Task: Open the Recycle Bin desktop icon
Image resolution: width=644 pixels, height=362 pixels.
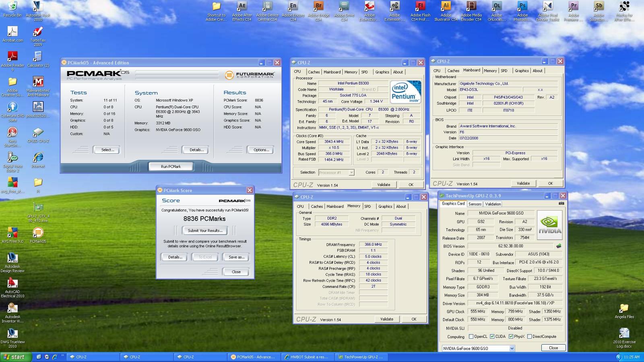Action: [12, 10]
